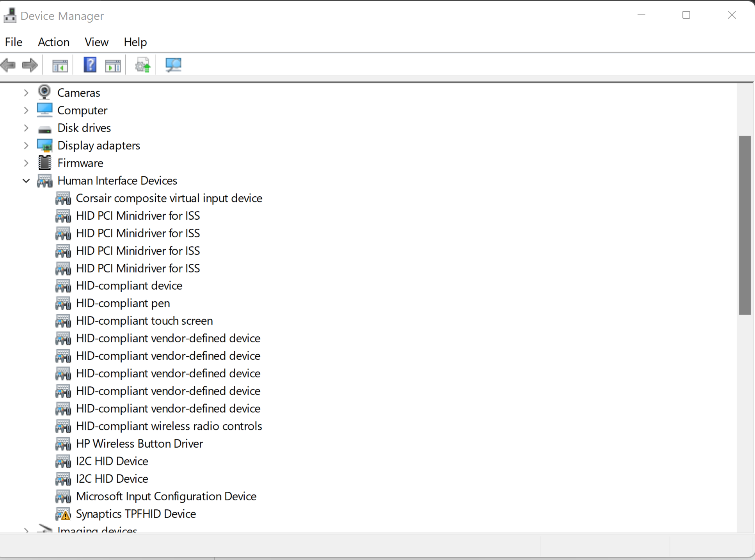This screenshot has width=755, height=560.
Task: Select HID-compliant touch screen
Action: coord(144,321)
